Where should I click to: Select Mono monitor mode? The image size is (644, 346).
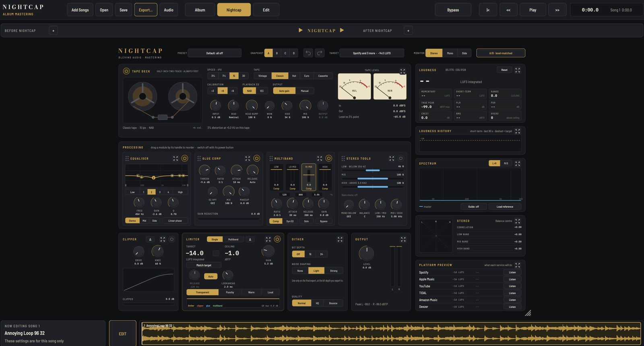click(450, 53)
